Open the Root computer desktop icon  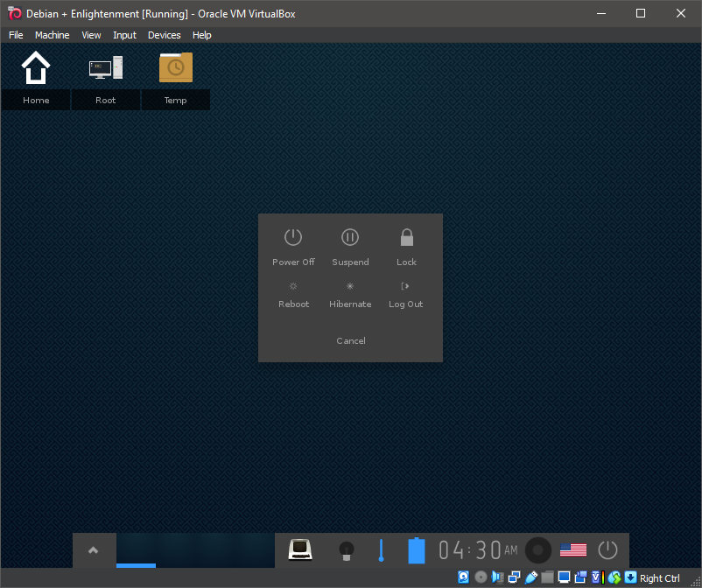point(106,68)
